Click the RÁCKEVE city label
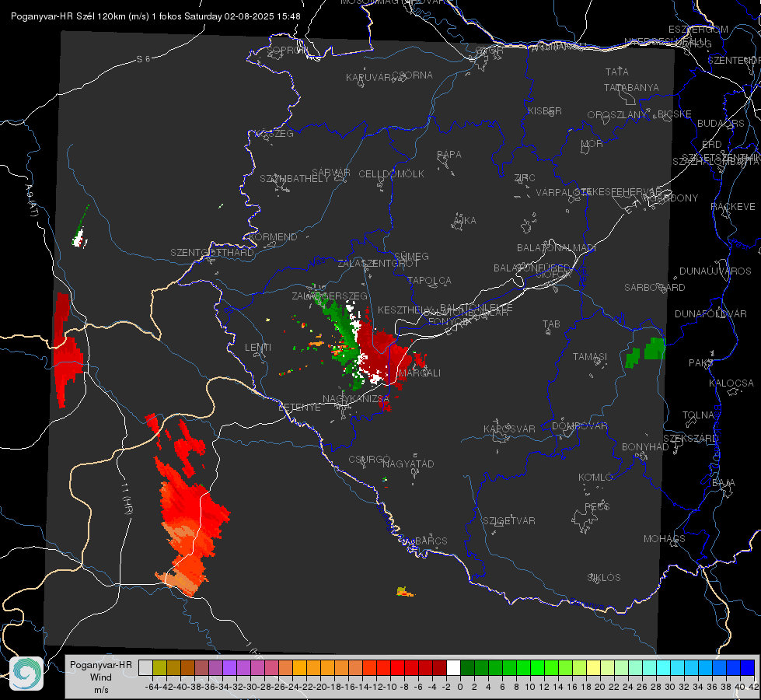761x700 pixels. coord(733,207)
